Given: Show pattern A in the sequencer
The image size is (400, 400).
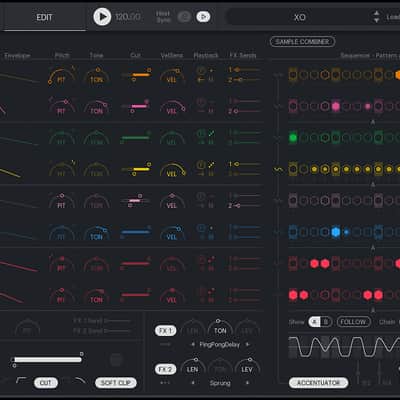Looking at the screenshot, I should pyautogui.click(x=314, y=322).
